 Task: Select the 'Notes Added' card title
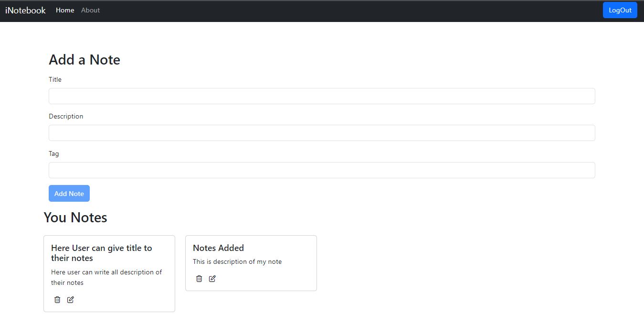[x=218, y=248]
